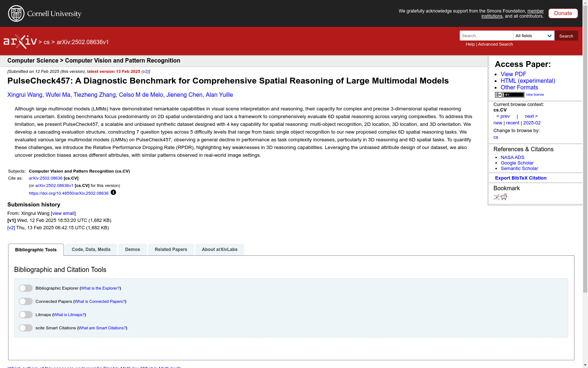Open the arXiv home logo

click(x=20, y=42)
